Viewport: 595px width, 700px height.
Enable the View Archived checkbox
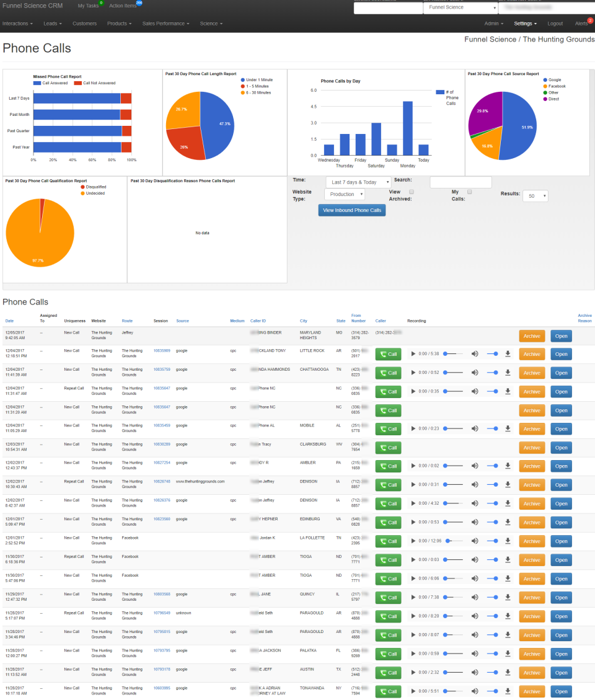411,192
